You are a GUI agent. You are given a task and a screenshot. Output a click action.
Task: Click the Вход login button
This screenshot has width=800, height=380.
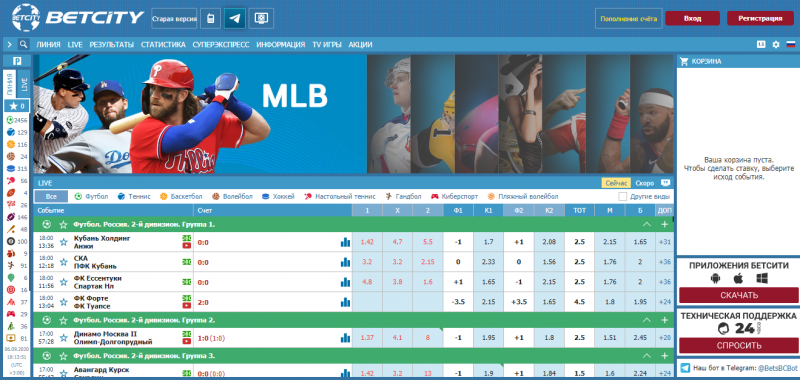pos(692,18)
